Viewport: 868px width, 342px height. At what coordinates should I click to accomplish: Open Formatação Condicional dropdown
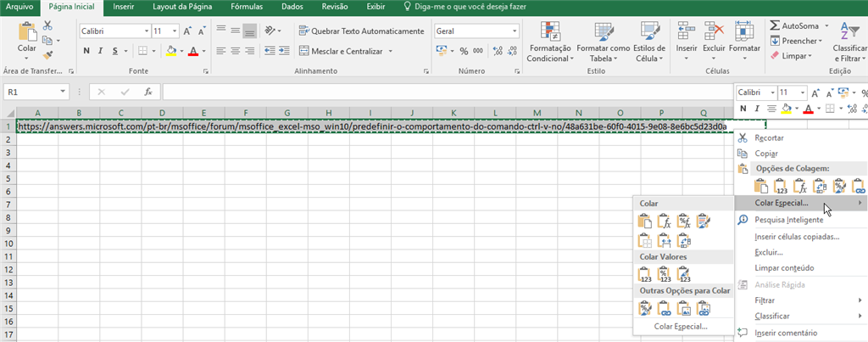[550, 42]
